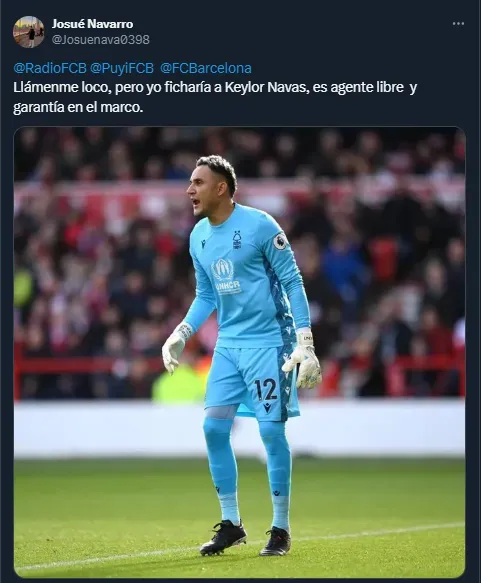This screenshot has width=481, height=583.
Task: Open the Josué Navarro display name
Action: pos(92,24)
